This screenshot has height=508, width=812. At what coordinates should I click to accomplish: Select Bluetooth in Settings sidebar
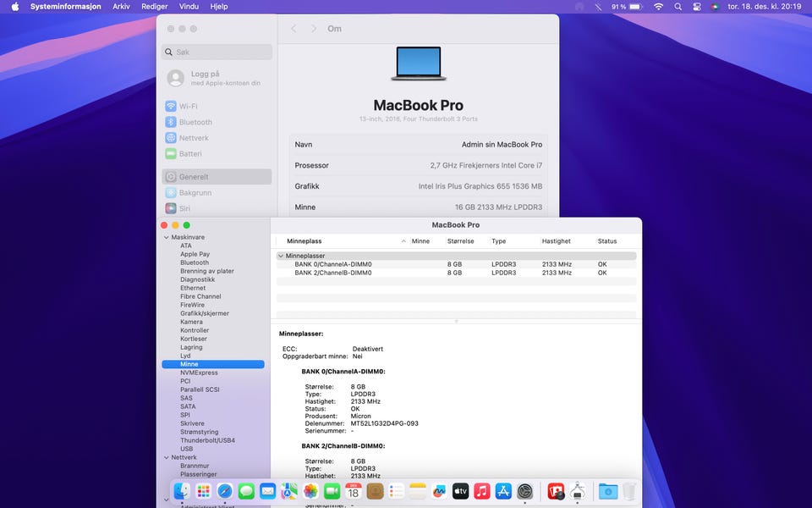pos(217,122)
